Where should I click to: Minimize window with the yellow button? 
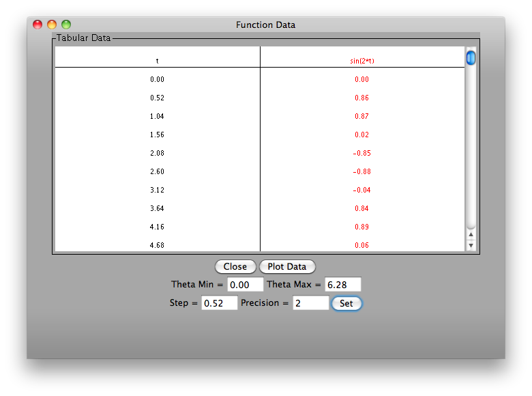click(x=52, y=25)
